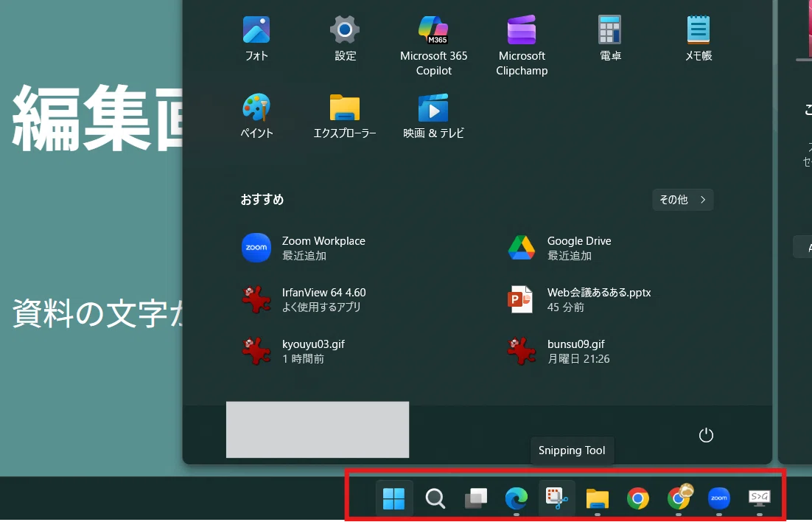Click the おすすめ section heading
Screen dimensions: 812x522
click(262, 200)
